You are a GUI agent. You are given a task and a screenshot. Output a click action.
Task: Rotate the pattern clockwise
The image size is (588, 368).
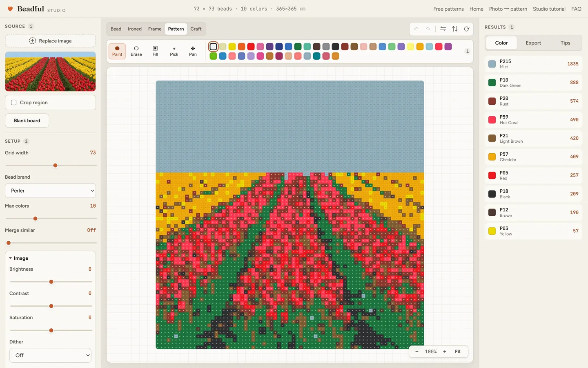pyautogui.click(x=467, y=29)
